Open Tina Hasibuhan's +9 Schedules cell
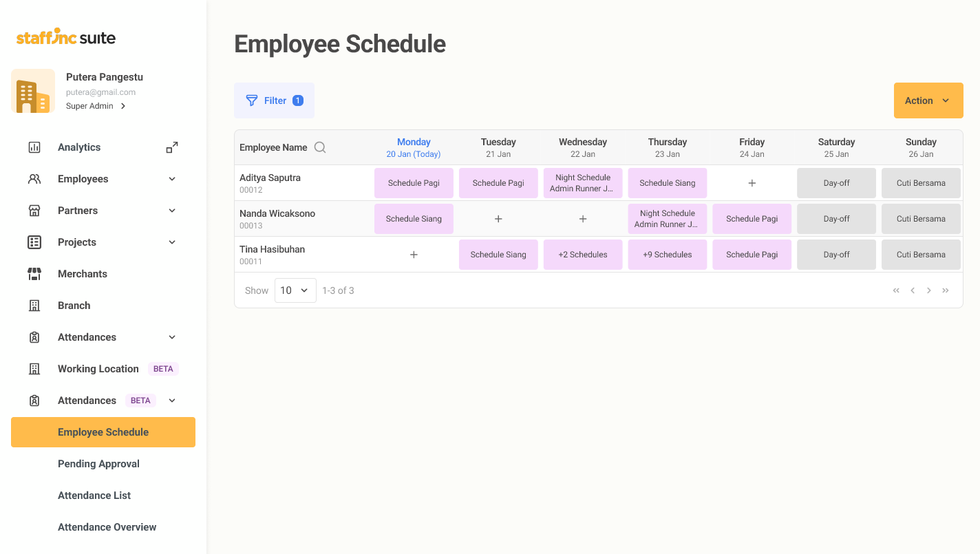The image size is (980, 554). [x=667, y=255]
